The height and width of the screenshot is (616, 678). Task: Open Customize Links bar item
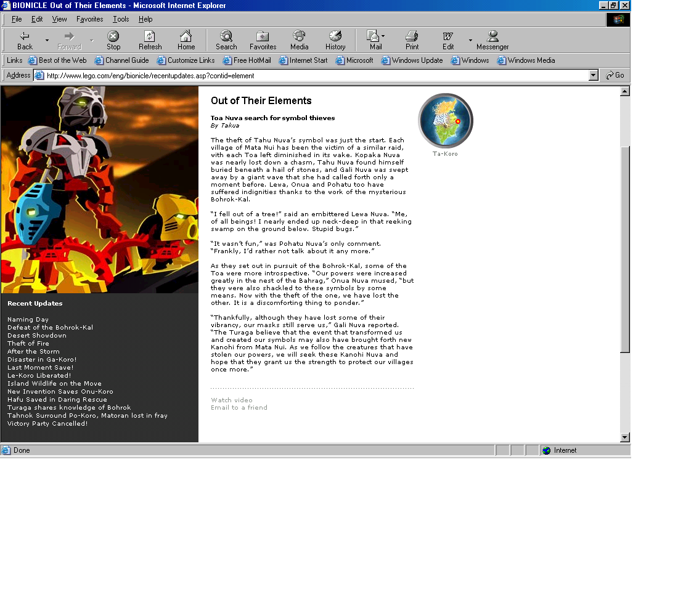(x=186, y=60)
